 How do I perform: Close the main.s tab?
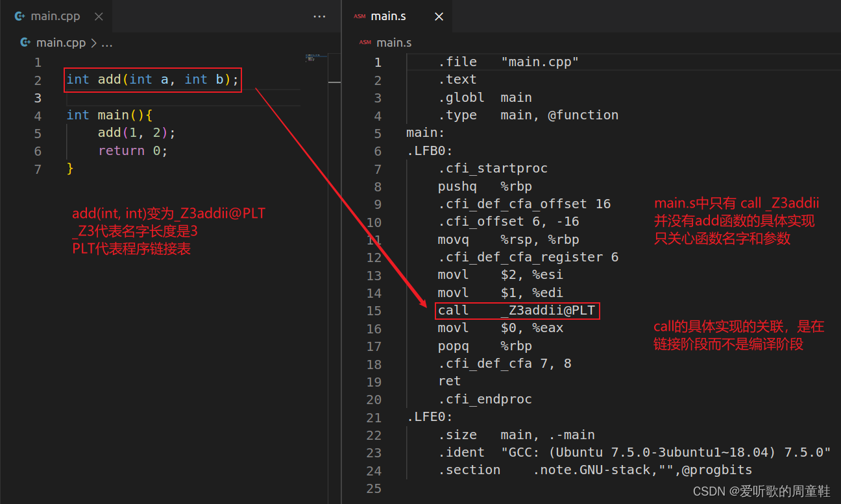439,16
